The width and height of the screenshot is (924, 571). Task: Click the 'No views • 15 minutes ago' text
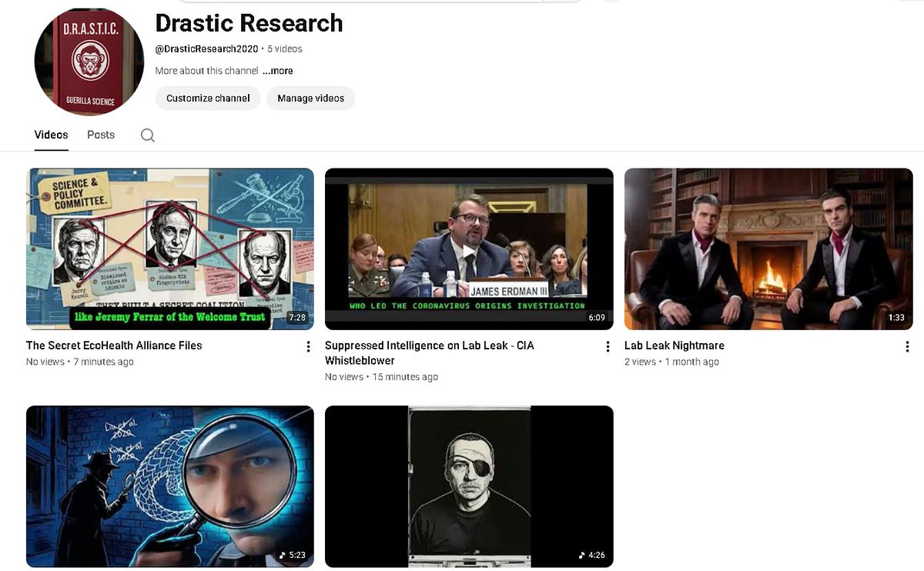pos(382,377)
